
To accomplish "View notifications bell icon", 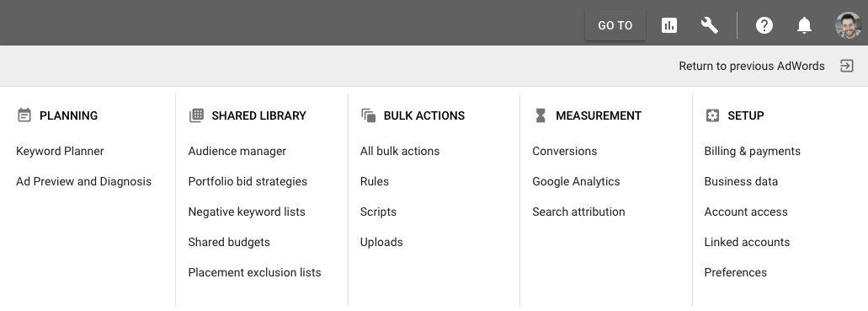I will pos(804,25).
